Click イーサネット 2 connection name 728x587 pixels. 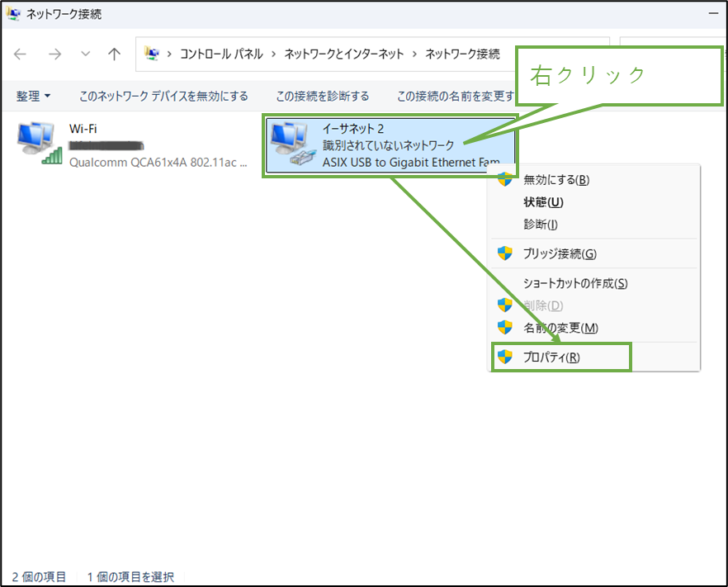(x=353, y=129)
